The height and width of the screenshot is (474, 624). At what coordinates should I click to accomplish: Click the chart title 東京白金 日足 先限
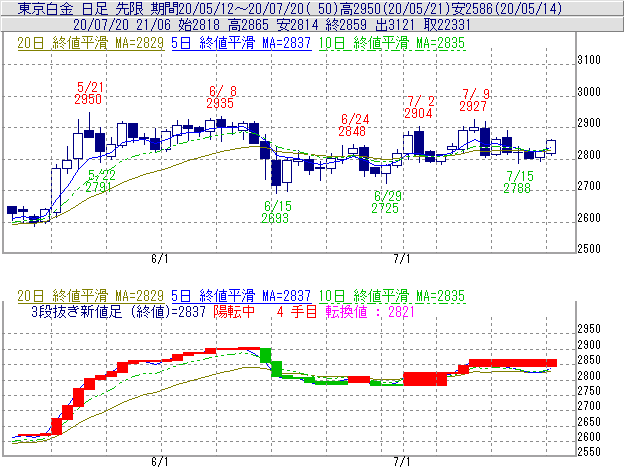(x=82, y=8)
